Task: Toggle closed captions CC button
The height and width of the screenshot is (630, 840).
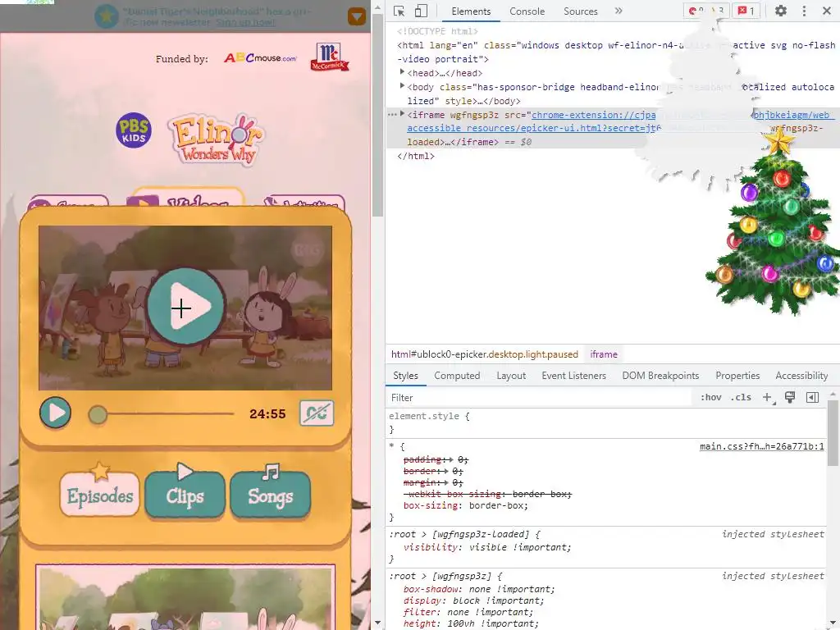Action: tap(317, 413)
